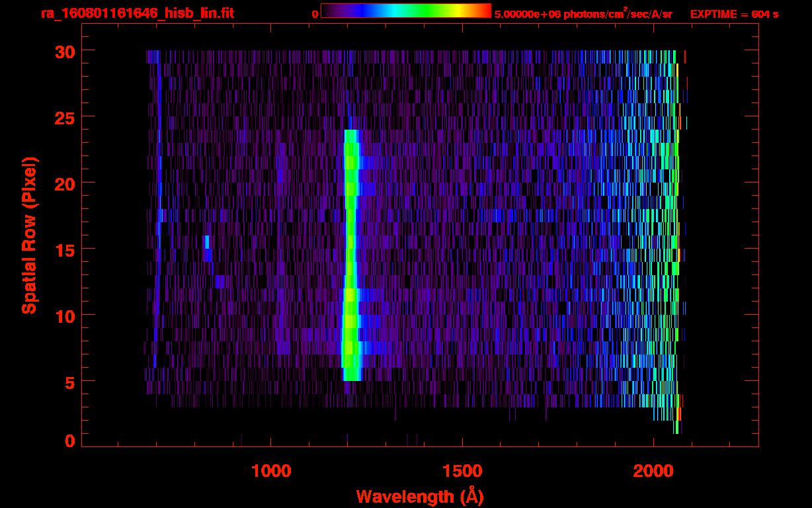Viewport: 812px width, 508px height.
Task: Click the file name ra_160801161646_hisb_lin.fit
Action: click(x=137, y=13)
